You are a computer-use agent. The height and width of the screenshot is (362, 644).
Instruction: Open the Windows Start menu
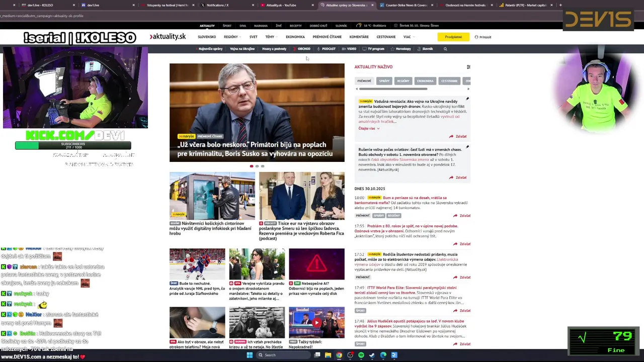pos(249,355)
